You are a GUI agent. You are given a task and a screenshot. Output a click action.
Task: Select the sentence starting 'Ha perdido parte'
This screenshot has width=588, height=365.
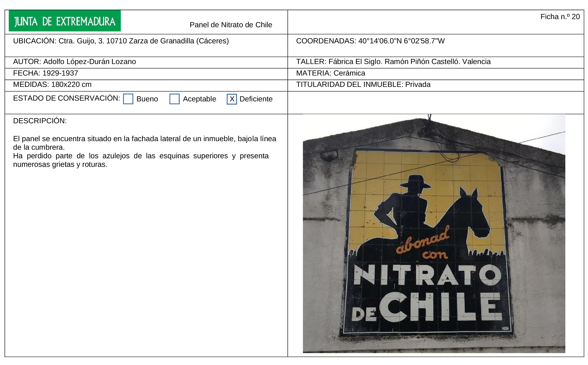(x=141, y=160)
